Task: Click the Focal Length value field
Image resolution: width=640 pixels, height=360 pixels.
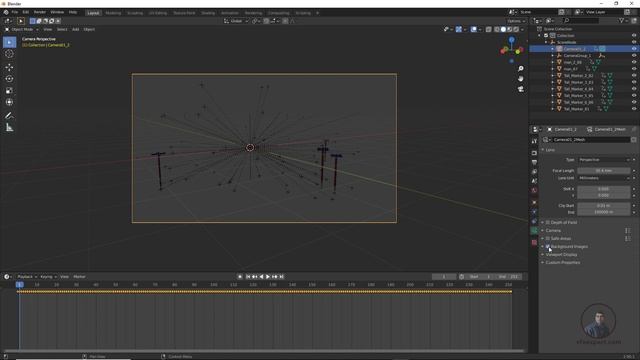Action: 604,171
